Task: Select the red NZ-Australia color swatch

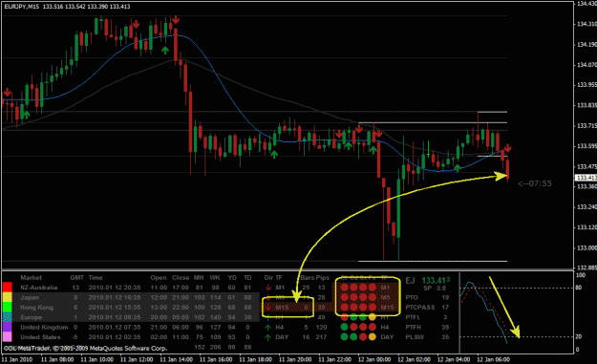Action: (8, 287)
